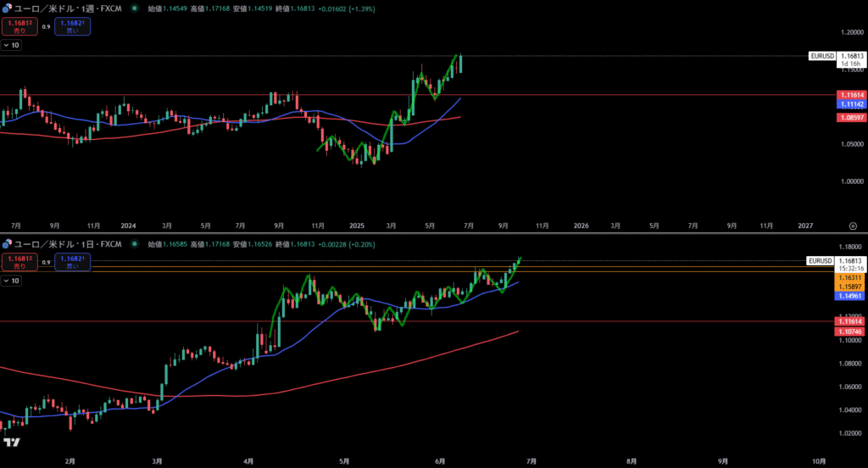Click the daily change +0.00228 (+0.20%)

click(x=346, y=244)
